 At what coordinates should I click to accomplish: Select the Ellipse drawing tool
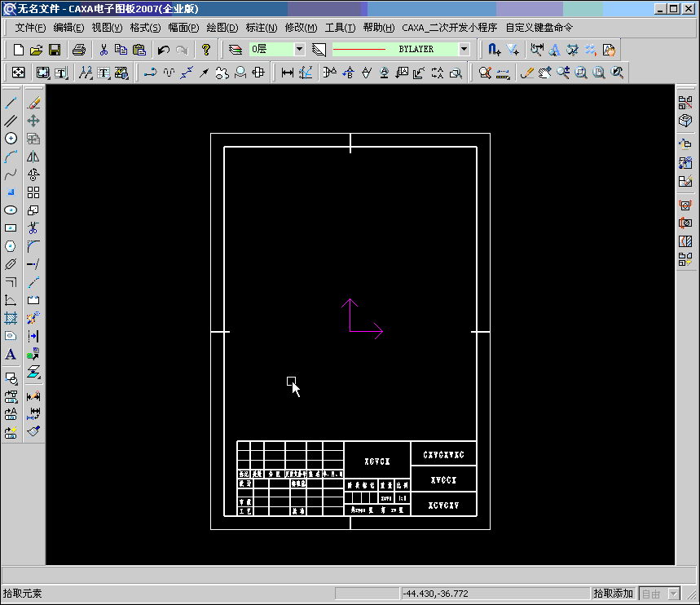11,210
